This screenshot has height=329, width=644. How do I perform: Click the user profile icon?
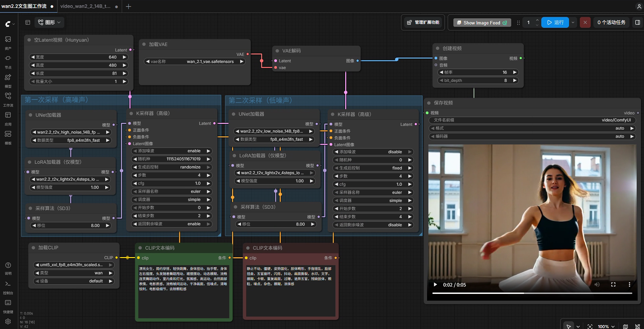[x=639, y=6]
